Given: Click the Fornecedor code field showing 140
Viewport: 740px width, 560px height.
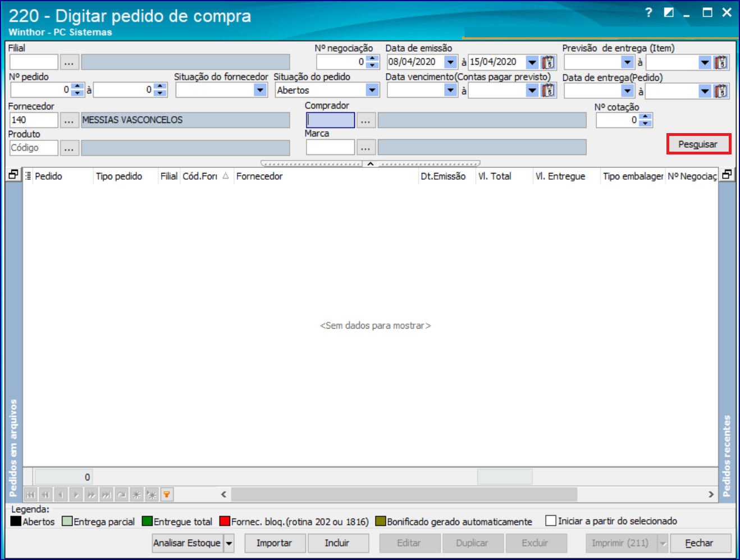Looking at the screenshot, I should [x=34, y=120].
